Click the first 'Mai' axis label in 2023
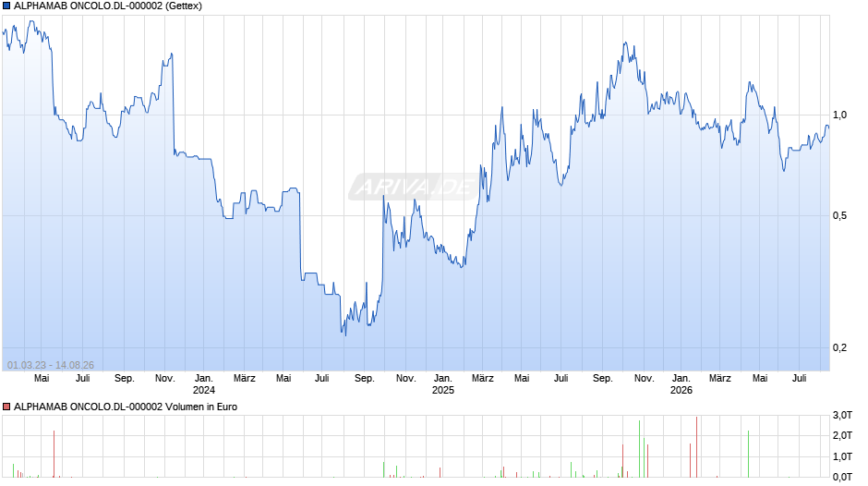Screen dimensions: 868x486 point(42,379)
